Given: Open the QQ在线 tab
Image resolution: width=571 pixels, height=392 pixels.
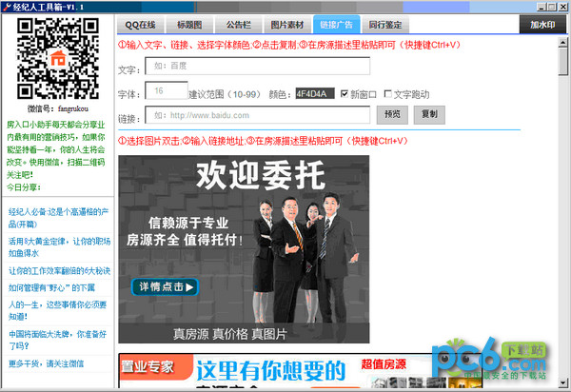Looking at the screenshot, I should (141, 25).
